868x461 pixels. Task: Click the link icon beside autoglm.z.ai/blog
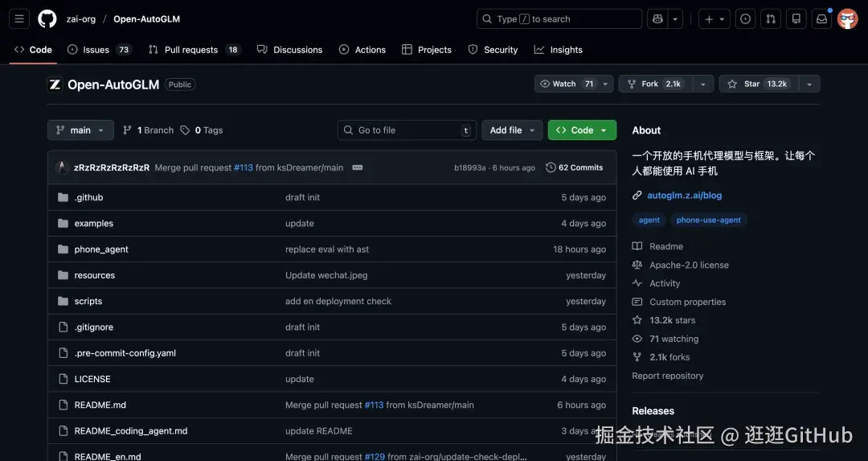pyautogui.click(x=637, y=195)
